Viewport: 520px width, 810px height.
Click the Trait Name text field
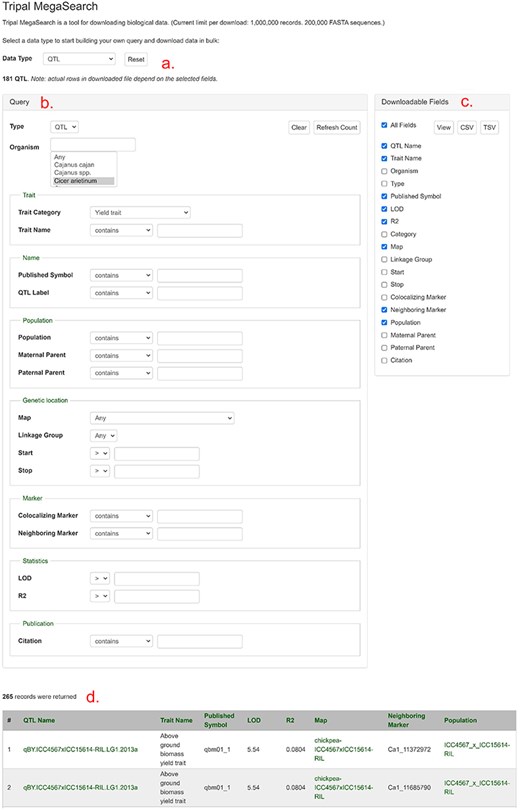200,230
